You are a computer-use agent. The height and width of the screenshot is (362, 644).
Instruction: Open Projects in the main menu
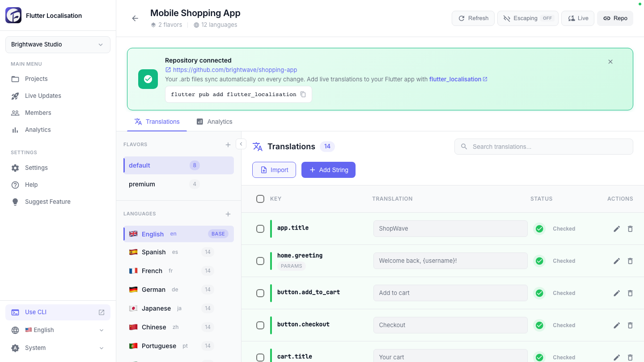58,79
